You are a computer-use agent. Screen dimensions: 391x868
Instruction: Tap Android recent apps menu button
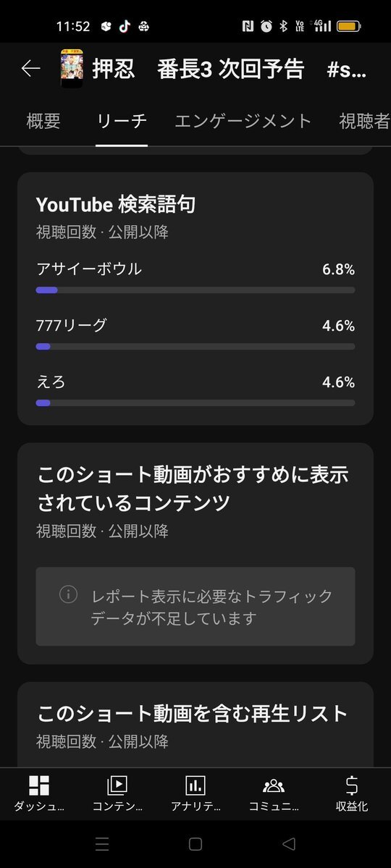click(102, 843)
